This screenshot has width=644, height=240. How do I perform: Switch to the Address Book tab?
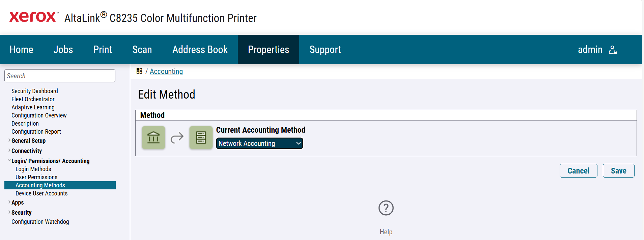point(200,50)
